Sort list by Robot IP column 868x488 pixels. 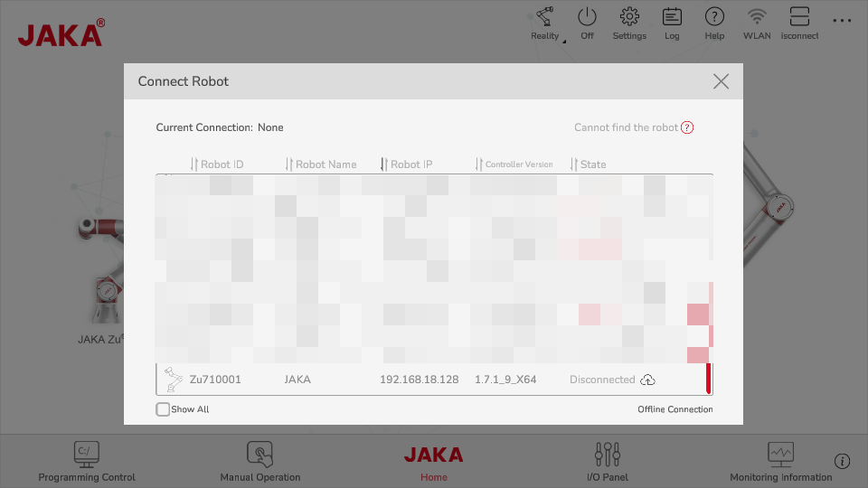407,164
